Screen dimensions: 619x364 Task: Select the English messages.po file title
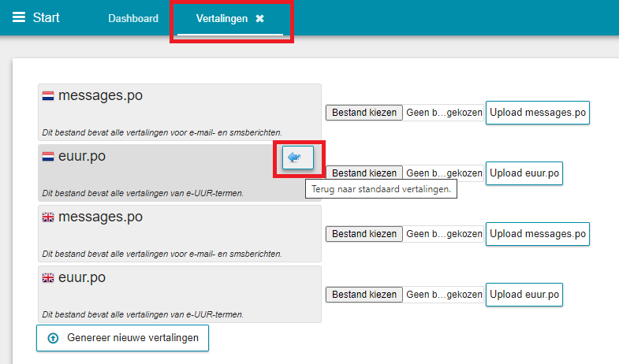coord(100,217)
